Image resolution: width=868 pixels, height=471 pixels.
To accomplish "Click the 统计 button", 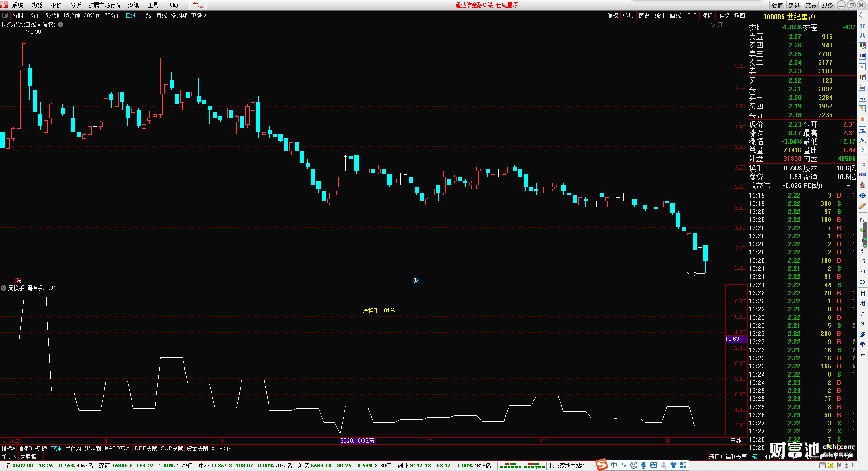I will [x=660, y=15].
